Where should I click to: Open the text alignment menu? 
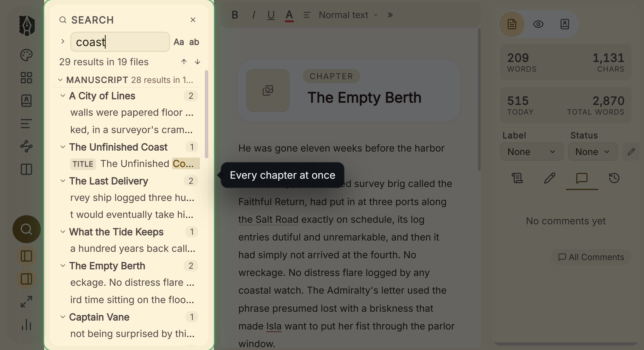click(x=307, y=15)
